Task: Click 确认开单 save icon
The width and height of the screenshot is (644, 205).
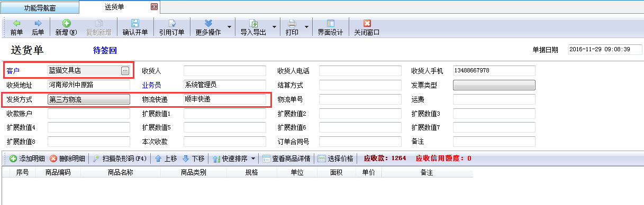Action: (135, 23)
